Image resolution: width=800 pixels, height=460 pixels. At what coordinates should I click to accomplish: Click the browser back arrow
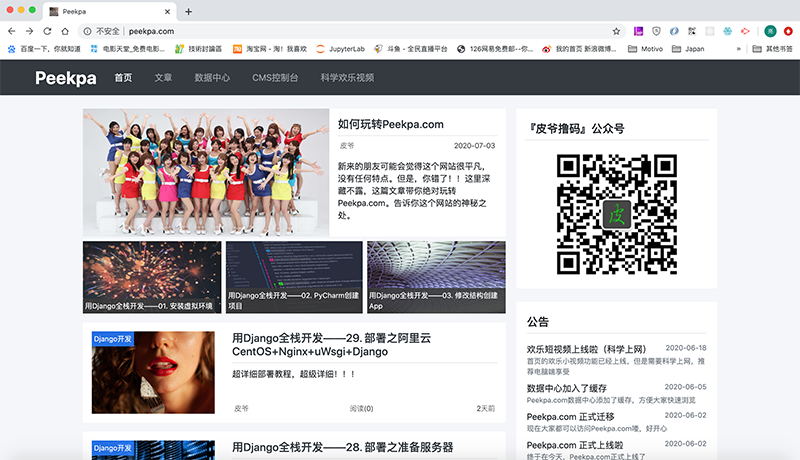click(11, 31)
